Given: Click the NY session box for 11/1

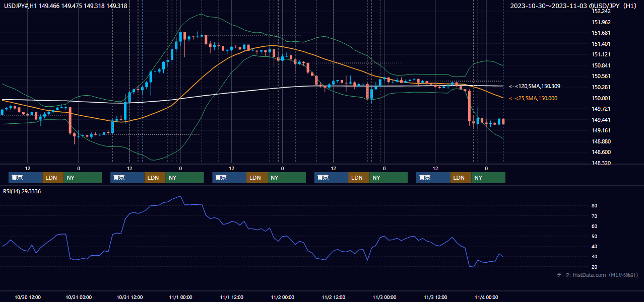Looking at the screenshot, I should click(287, 178).
